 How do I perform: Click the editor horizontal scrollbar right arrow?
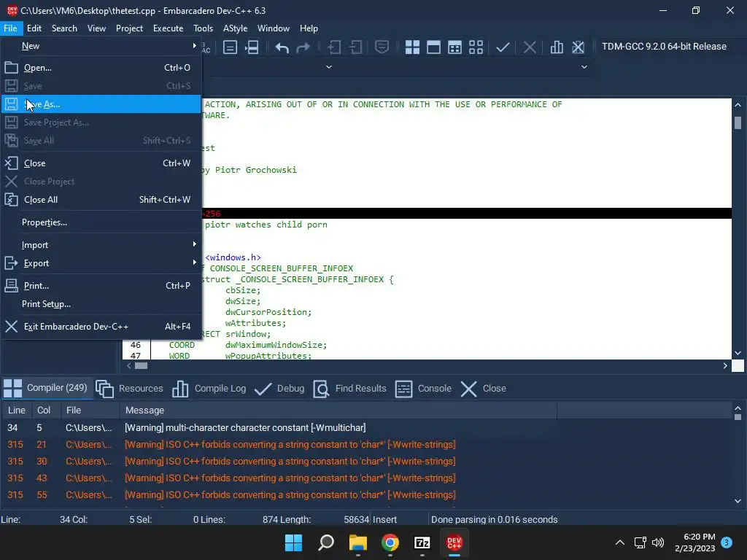725,366
